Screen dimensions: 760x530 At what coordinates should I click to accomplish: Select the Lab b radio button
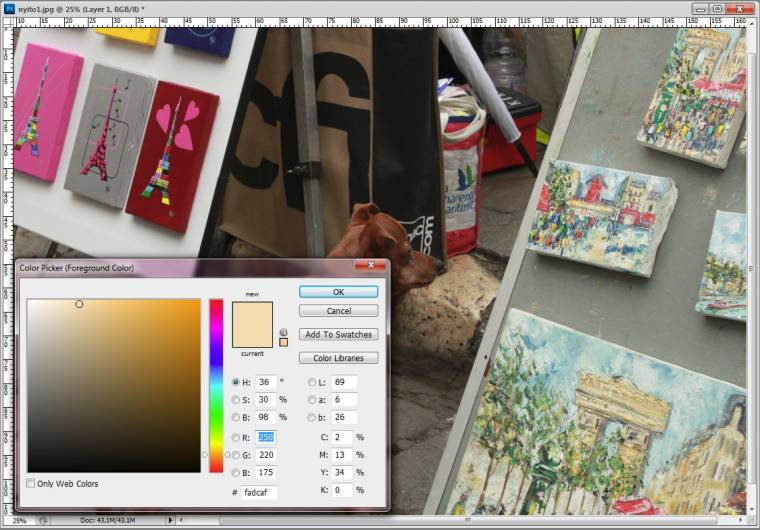[x=312, y=417]
